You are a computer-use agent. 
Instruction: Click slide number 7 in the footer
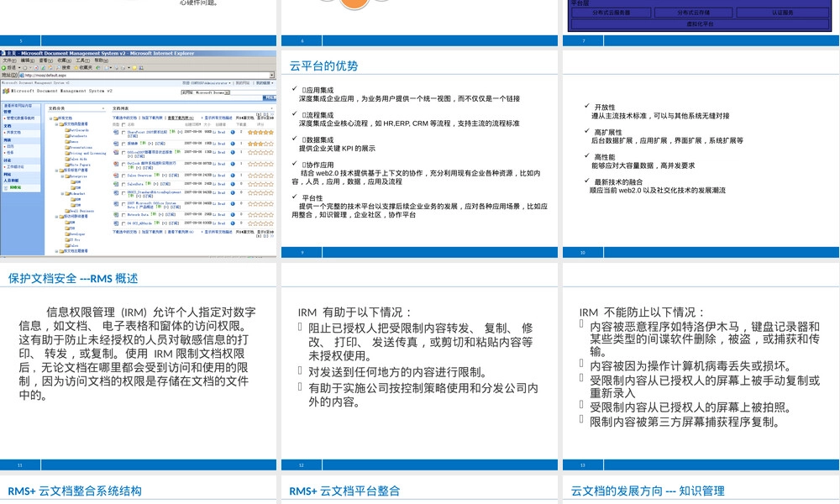tap(584, 40)
